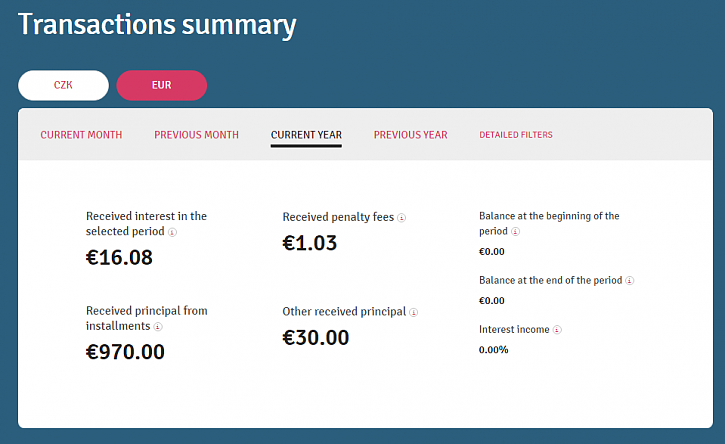Image resolution: width=725 pixels, height=444 pixels.
Task: Click the Transactions summary heading
Action: [157, 25]
